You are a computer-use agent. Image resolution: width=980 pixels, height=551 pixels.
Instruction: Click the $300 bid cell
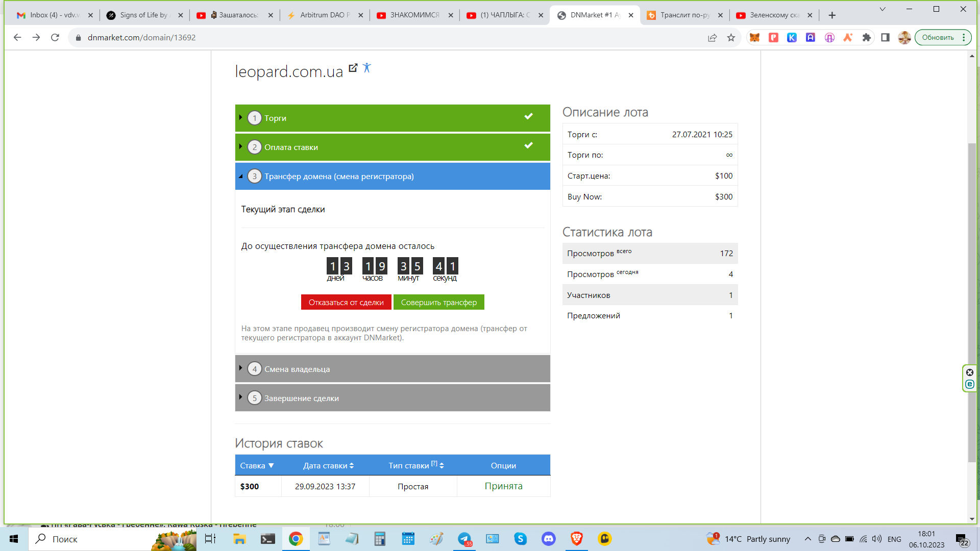coord(258,486)
